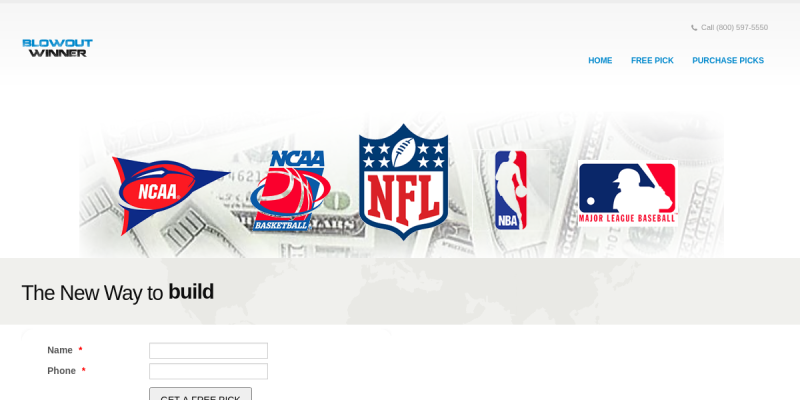Click the 'The New Way to build' heading
800x400 pixels.
tap(118, 292)
